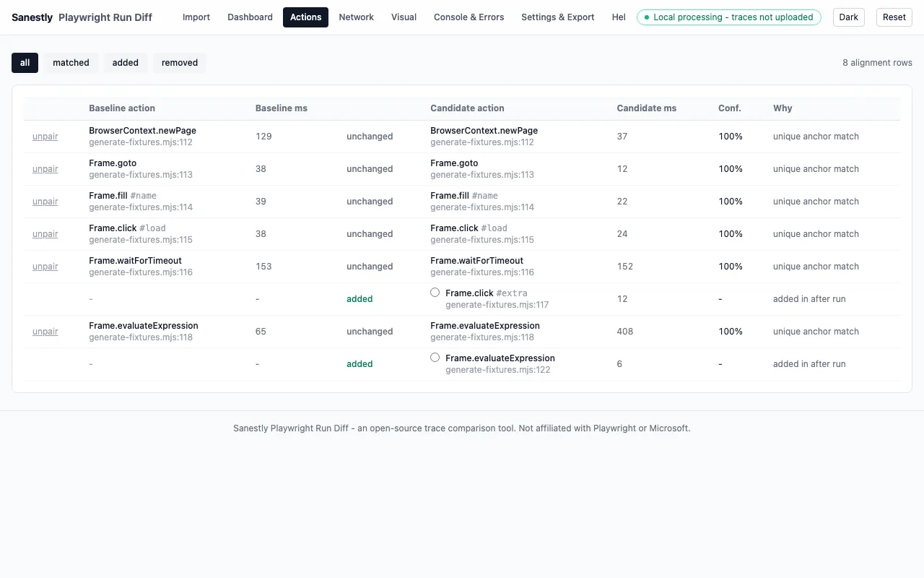Image resolution: width=924 pixels, height=578 pixels.
Task: Click the Local processing status badge
Action: pyautogui.click(x=729, y=17)
